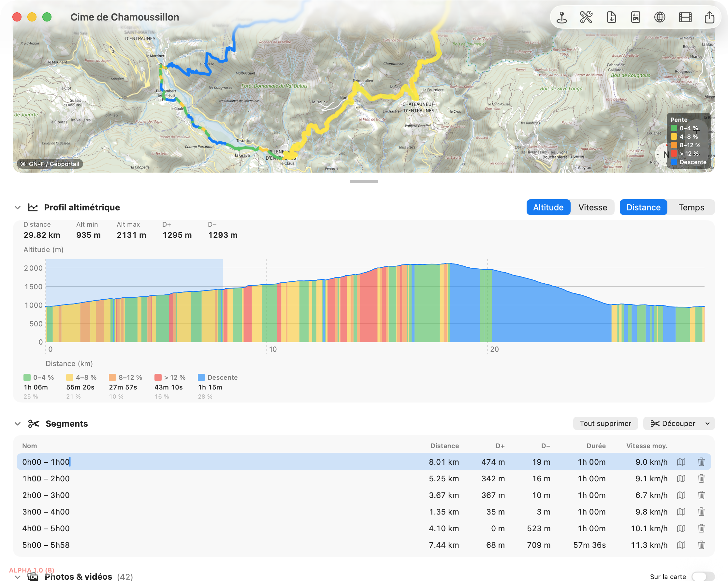Screen dimensions: 728x581
Task: Select the 1h00 – 2h00 segment row
Action: pos(364,478)
